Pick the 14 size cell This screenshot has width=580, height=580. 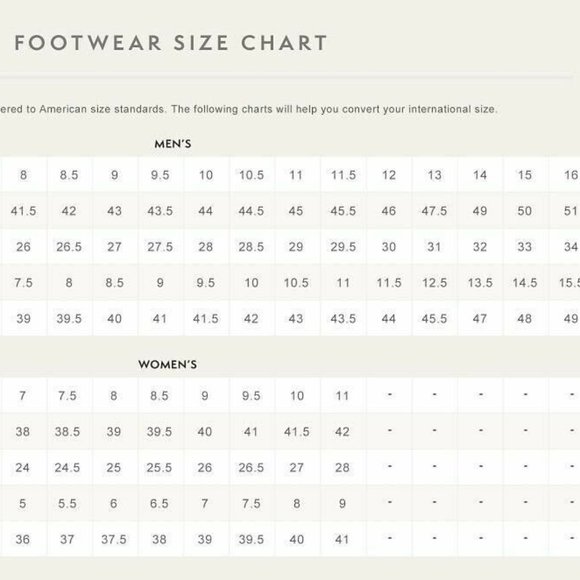480,175
